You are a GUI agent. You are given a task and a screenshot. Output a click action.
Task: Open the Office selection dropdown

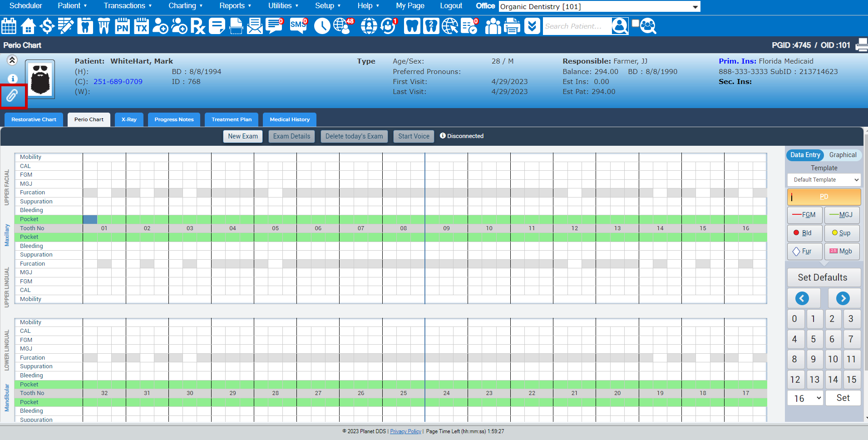[x=599, y=6]
